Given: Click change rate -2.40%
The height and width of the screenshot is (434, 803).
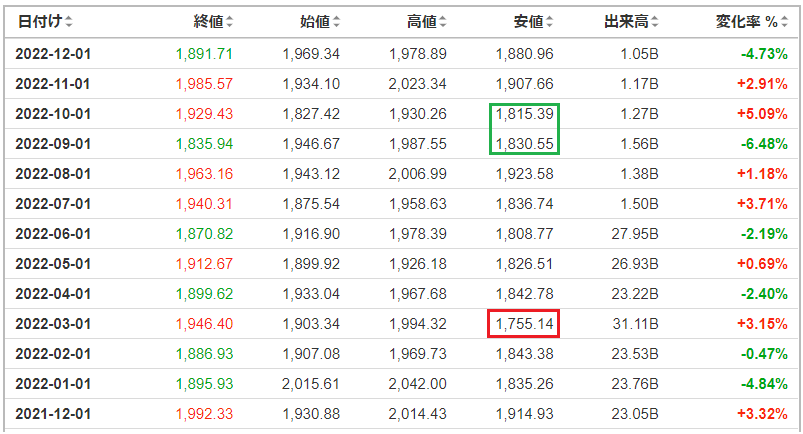Looking at the screenshot, I should (x=764, y=294).
